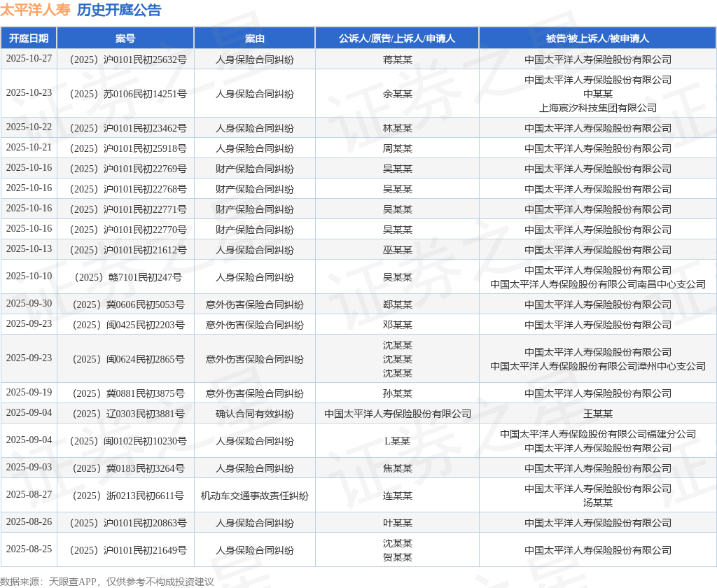Image resolution: width=717 pixels, height=588 pixels.
Task: Click the 历史开庭公告 heading
Action: (119, 10)
